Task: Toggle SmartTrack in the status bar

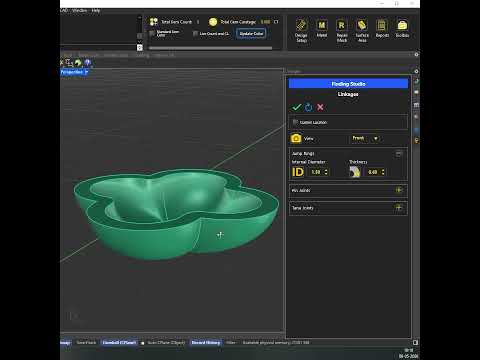Action: [x=86, y=342]
